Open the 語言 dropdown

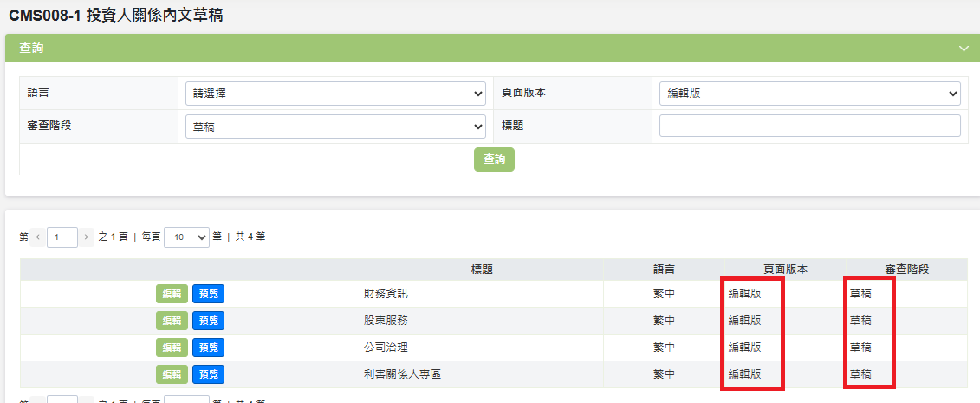coord(335,93)
